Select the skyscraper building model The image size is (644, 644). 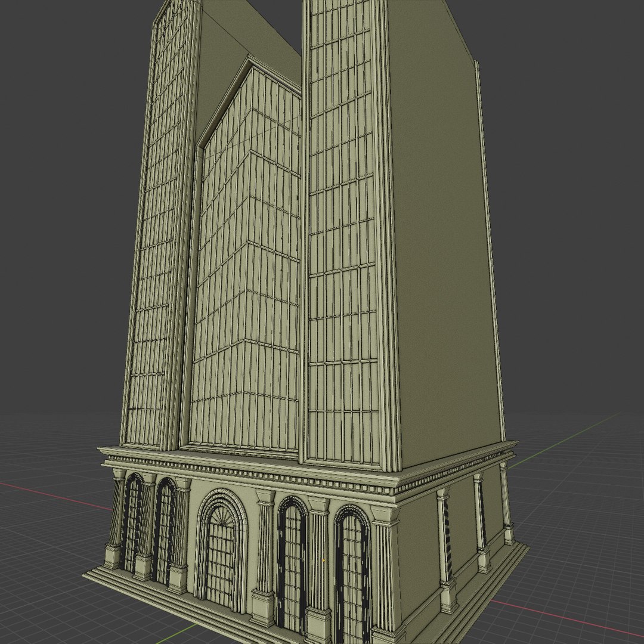(306, 322)
